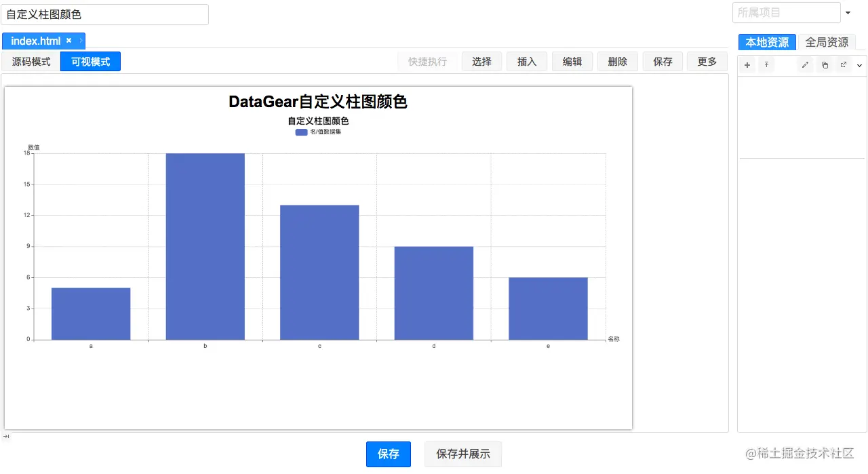Open the 选择 select menu
868x474 pixels.
(481, 62)
